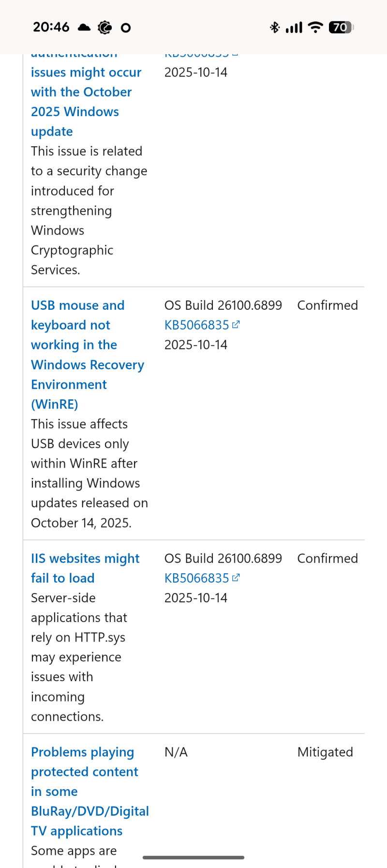Image resolution: width=387 pixels, height=868 pixels.
Task: Tap the Wi-Fi icon in status bar
Action: [315, 28]
